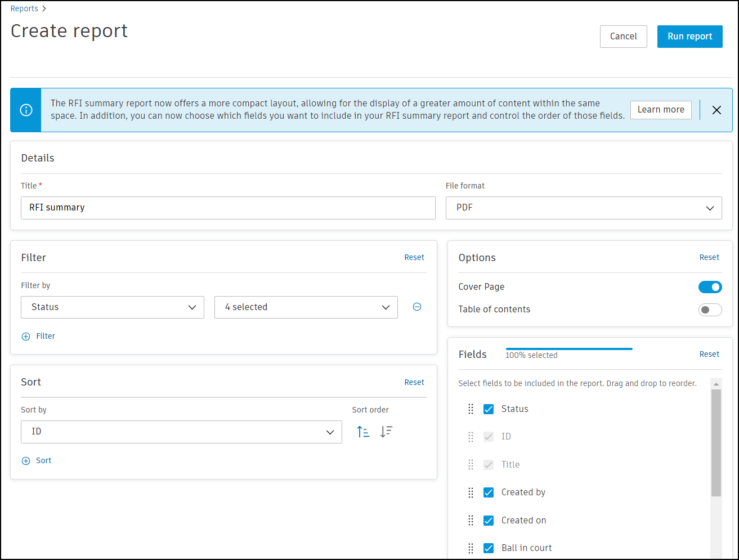Click the Run report button

pyautogui.click(x=689, y=37)
